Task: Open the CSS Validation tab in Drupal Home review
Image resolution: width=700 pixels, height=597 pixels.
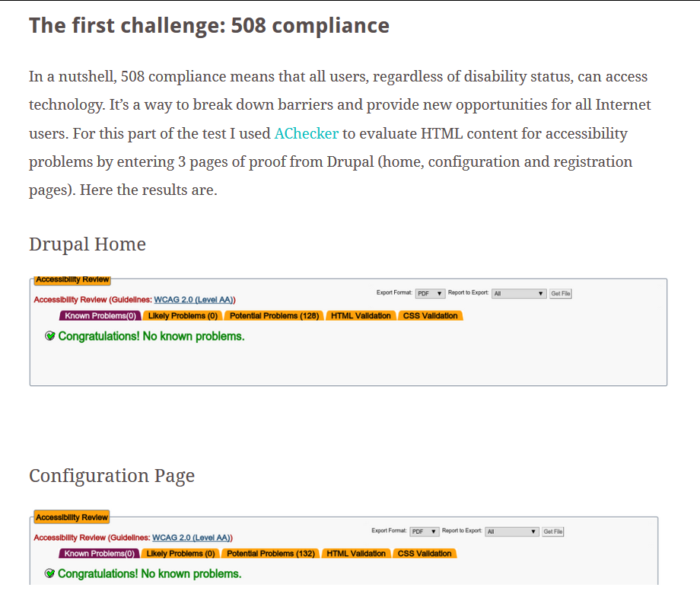Action: (431, 316)
